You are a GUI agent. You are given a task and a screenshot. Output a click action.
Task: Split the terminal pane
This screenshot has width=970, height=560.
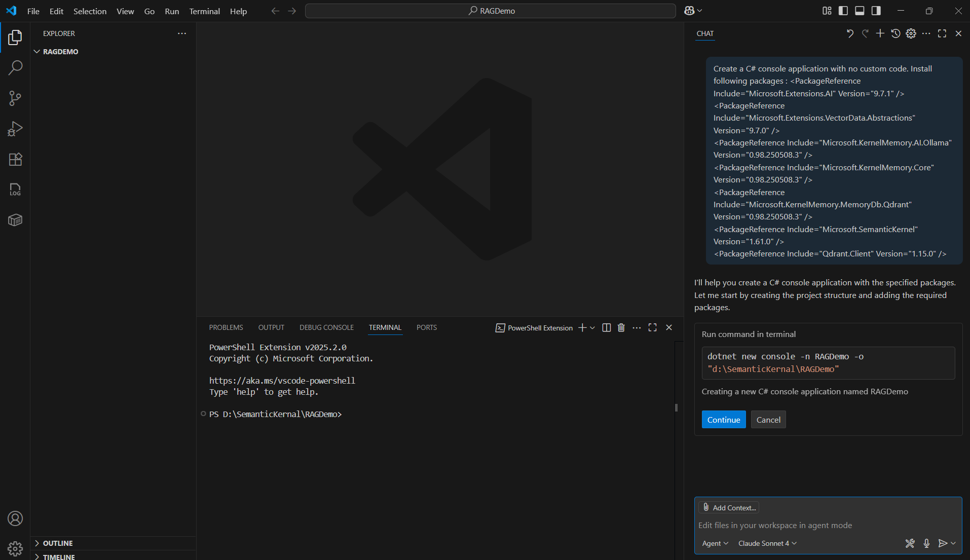point(606,328)
